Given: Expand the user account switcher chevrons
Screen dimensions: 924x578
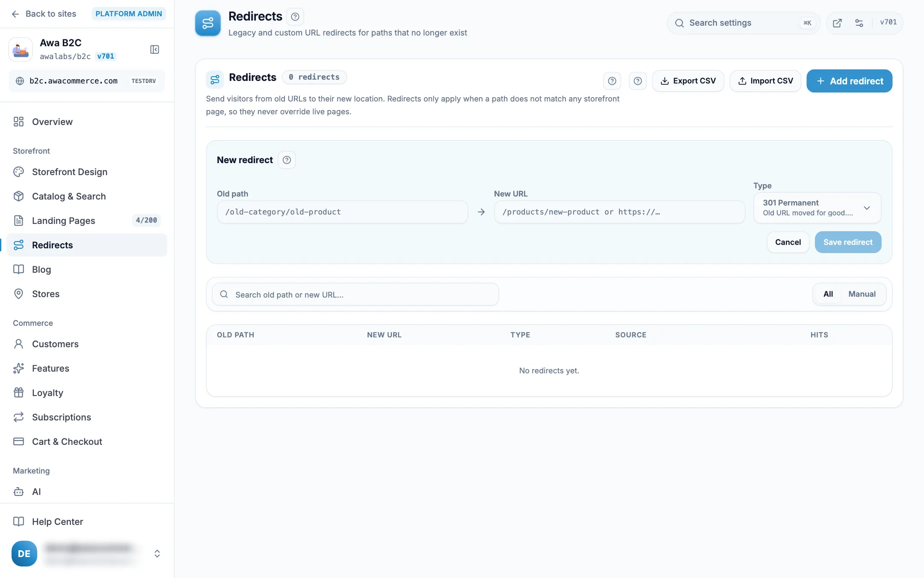Looking at the screenshot, I should point(157,554).
